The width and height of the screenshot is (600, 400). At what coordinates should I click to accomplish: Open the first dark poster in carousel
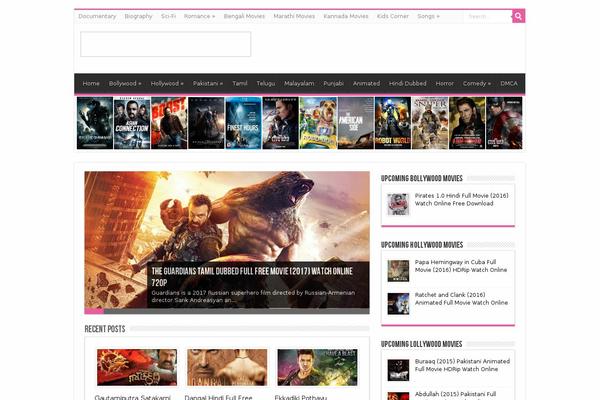95,123
